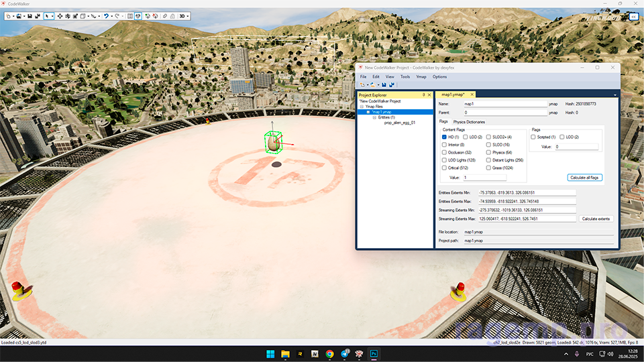This screenshot has height=362, width=644.
Task: Close the Project Explorer panel
Action: click(x=429, y=95)
